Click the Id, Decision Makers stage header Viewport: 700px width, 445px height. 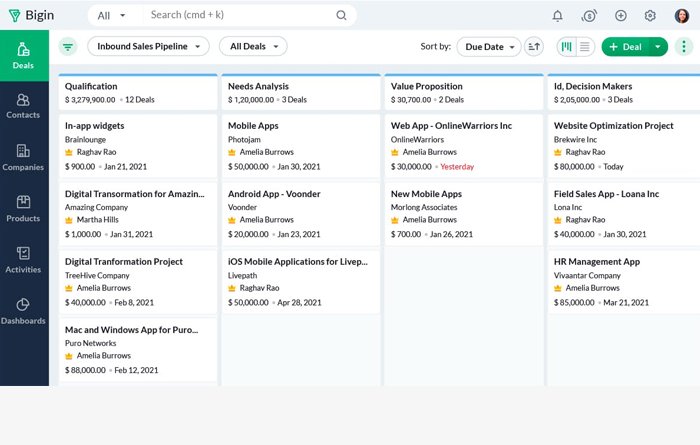click(624, 92)
